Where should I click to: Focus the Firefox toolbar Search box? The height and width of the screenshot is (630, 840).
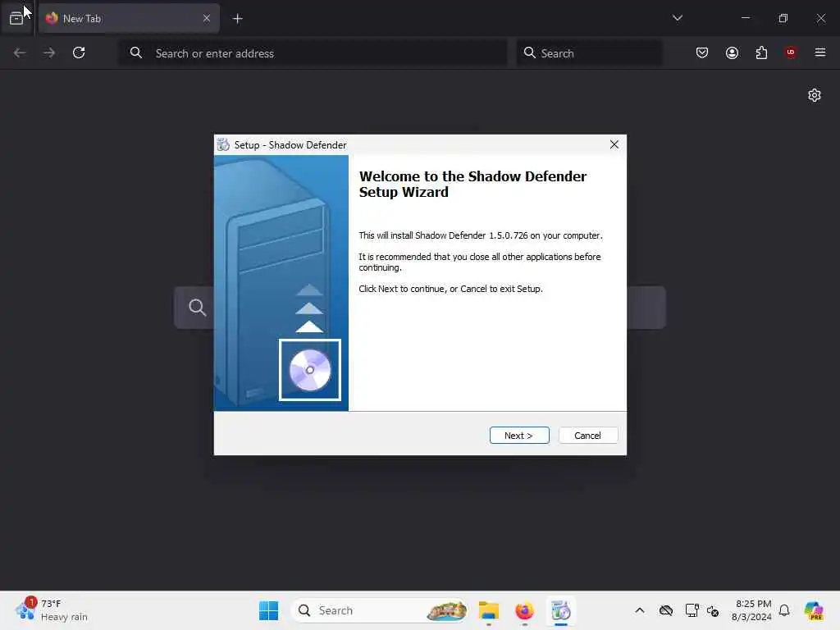click(x=589, y=53)
